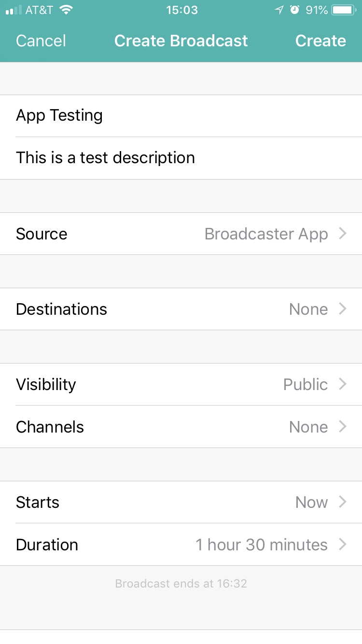The height and width of the screenshot is (644, 362).
Task: Select the Destinations row label
Action: point(61,309)
